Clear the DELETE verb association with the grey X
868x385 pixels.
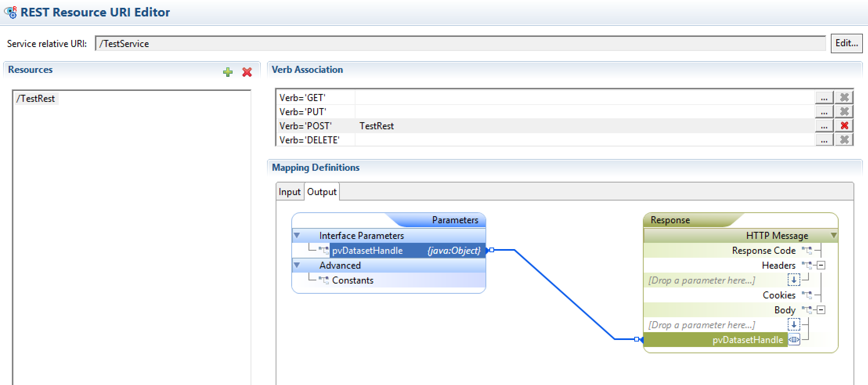click(x=844, y=140)
